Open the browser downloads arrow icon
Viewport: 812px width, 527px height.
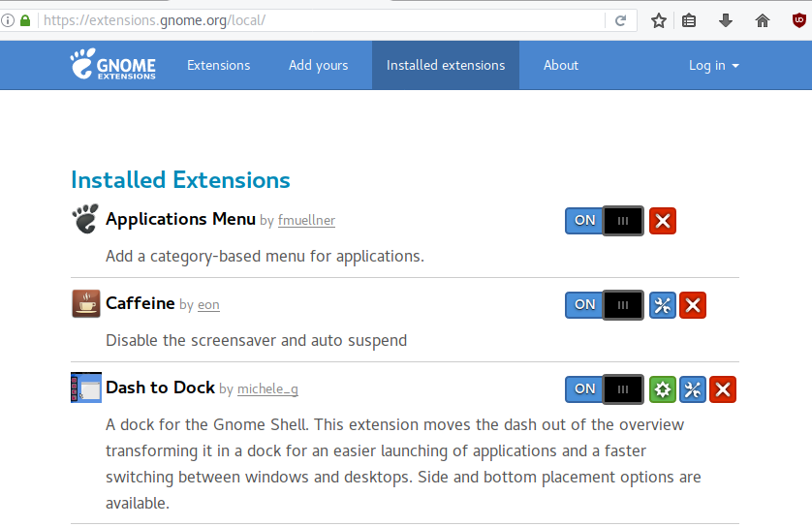tap(725, 20)
